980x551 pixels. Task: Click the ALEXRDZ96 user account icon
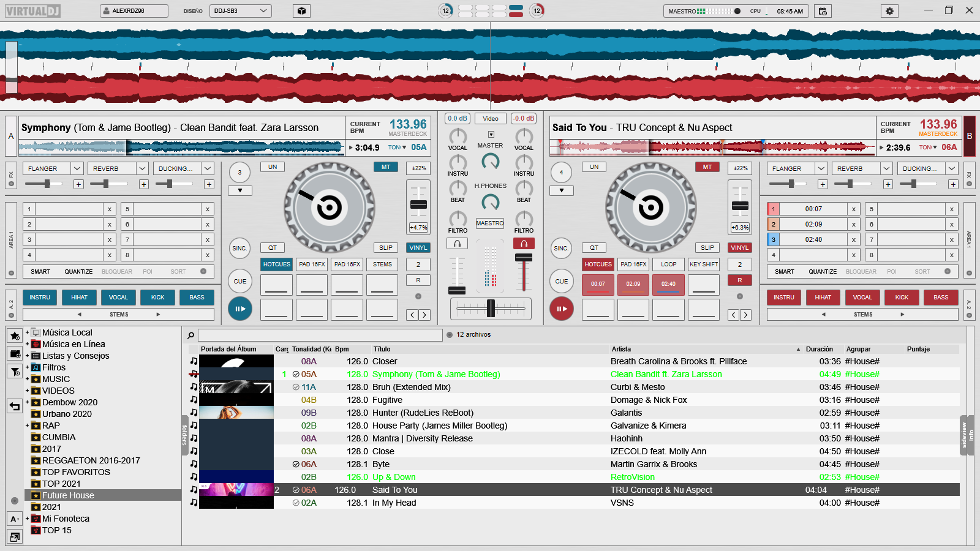click(107, 11)
